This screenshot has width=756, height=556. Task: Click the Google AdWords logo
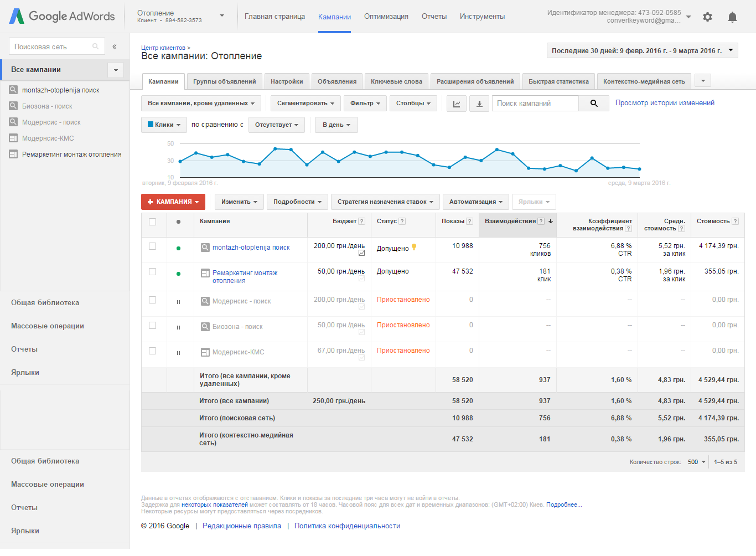62,16
